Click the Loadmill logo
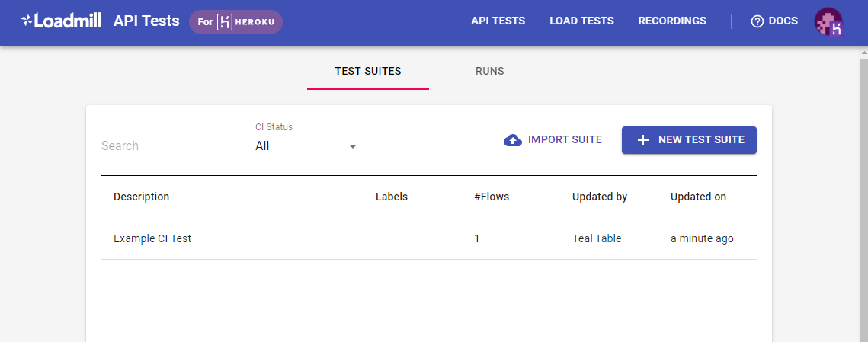Image resolution: width=868 pixels, height=342 pixels. pyautogui.click(x=61, y=21)
